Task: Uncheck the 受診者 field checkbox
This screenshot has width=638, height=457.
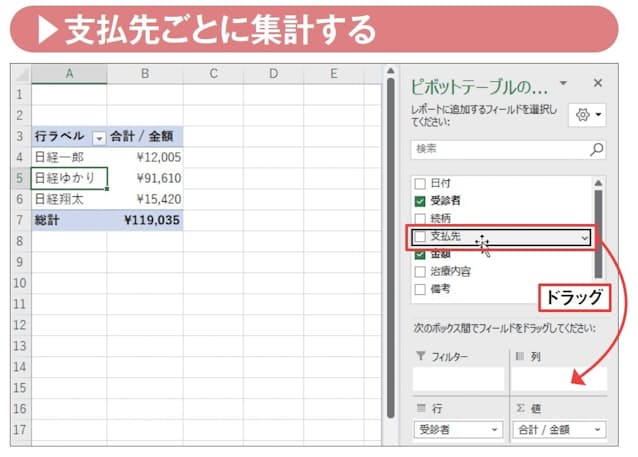Action: 420,201
